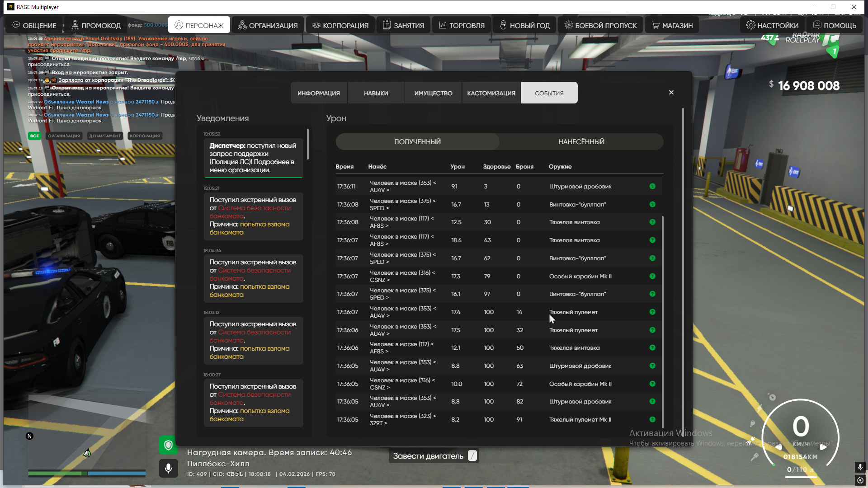Click the green shield status icon
868x488 pixels.
[168, 445]
